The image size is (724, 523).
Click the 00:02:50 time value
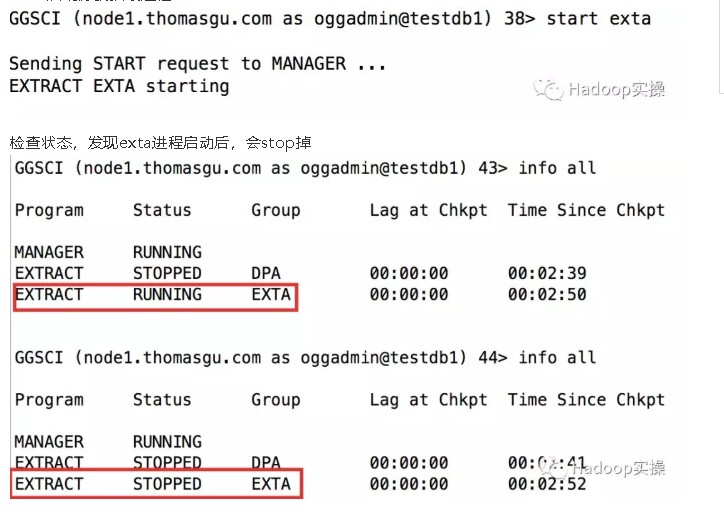pos(546,295)
